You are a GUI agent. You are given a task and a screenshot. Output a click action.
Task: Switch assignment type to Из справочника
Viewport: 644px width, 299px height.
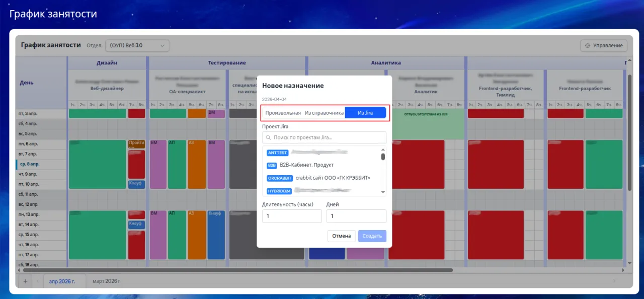tap(324, 113)
